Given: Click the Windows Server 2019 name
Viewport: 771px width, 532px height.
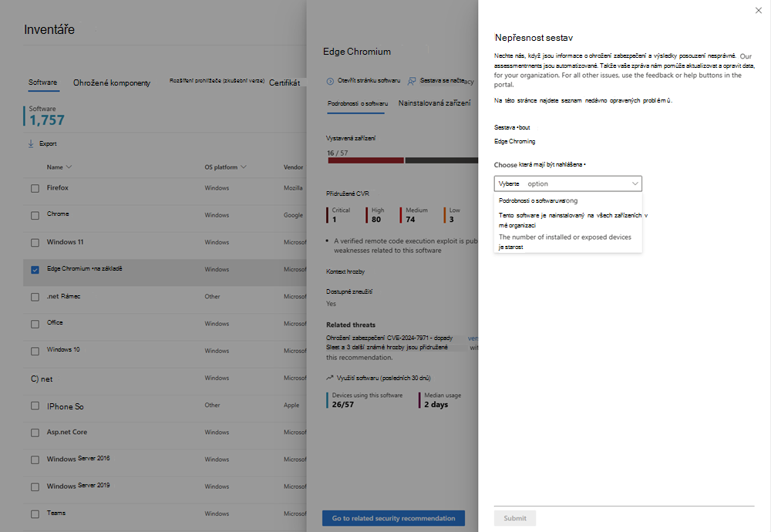Looking at the screenshot, I should (78, 486).
